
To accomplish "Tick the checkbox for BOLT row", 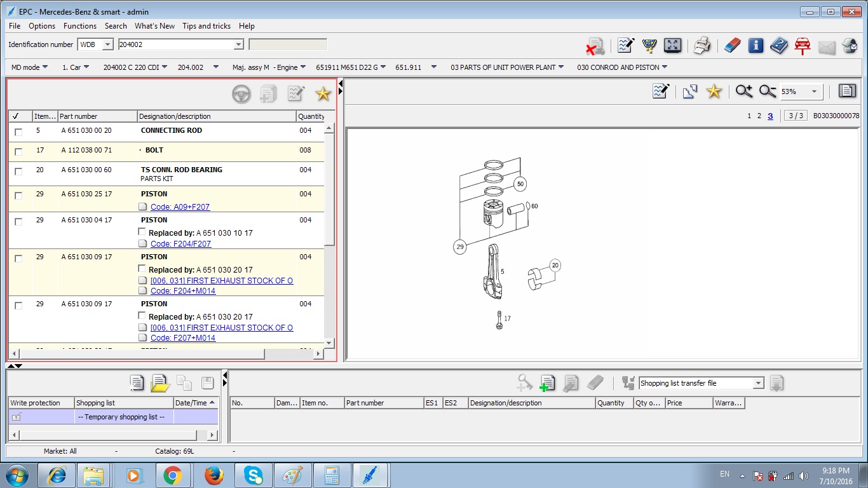I will pyautogui.click(x=18, y=152).
